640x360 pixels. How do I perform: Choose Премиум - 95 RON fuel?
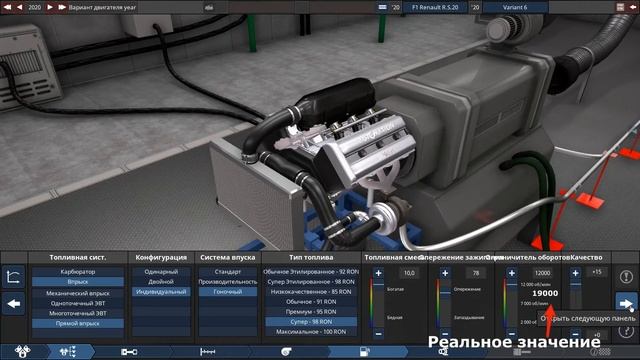click(311, 312)
